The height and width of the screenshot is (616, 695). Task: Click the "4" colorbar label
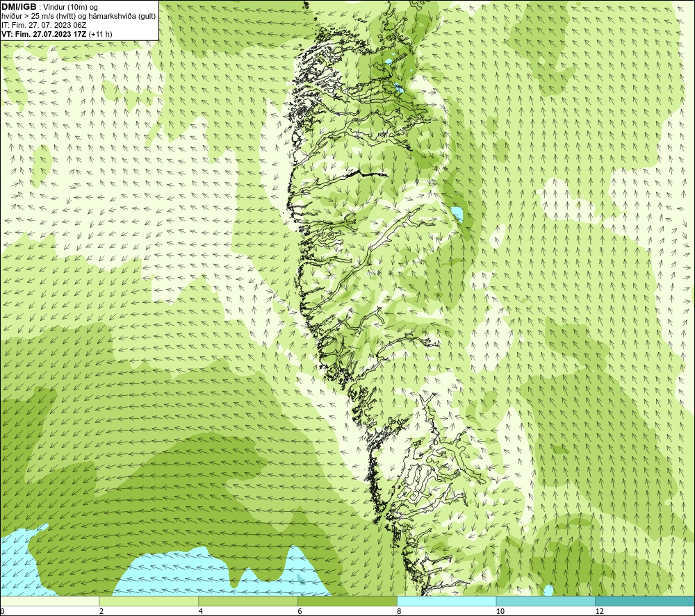point(201,611)
